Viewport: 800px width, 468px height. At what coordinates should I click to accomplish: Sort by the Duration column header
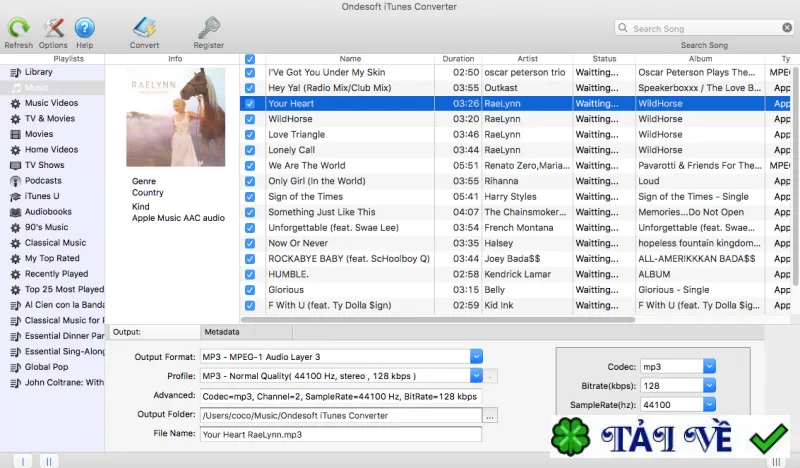point(458,59)
